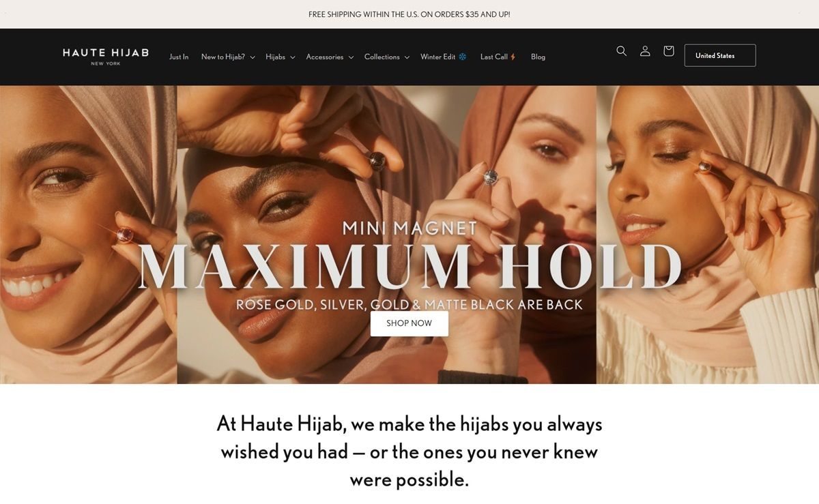Open the account profile icon
The image size is (819, 504).
[645, 51]
